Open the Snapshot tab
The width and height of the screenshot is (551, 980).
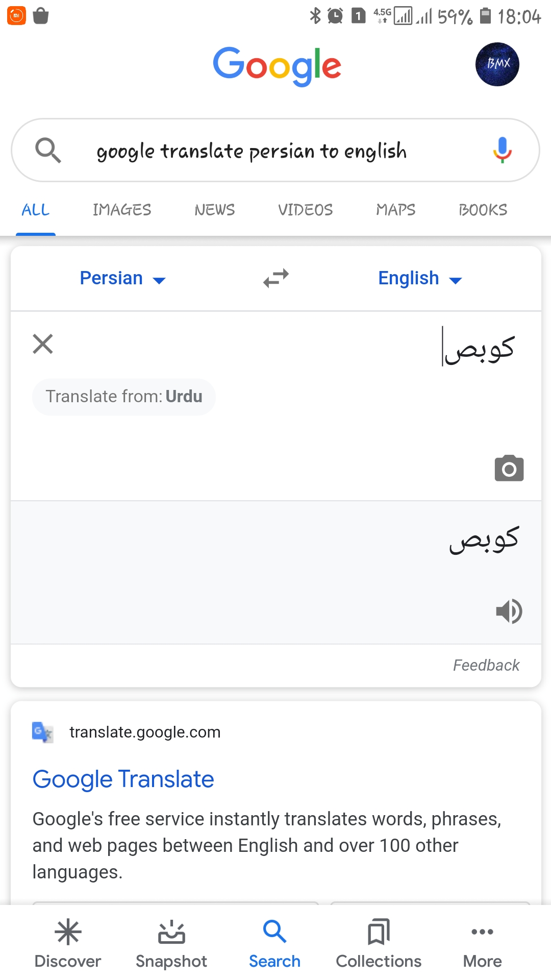pos(171,944)
